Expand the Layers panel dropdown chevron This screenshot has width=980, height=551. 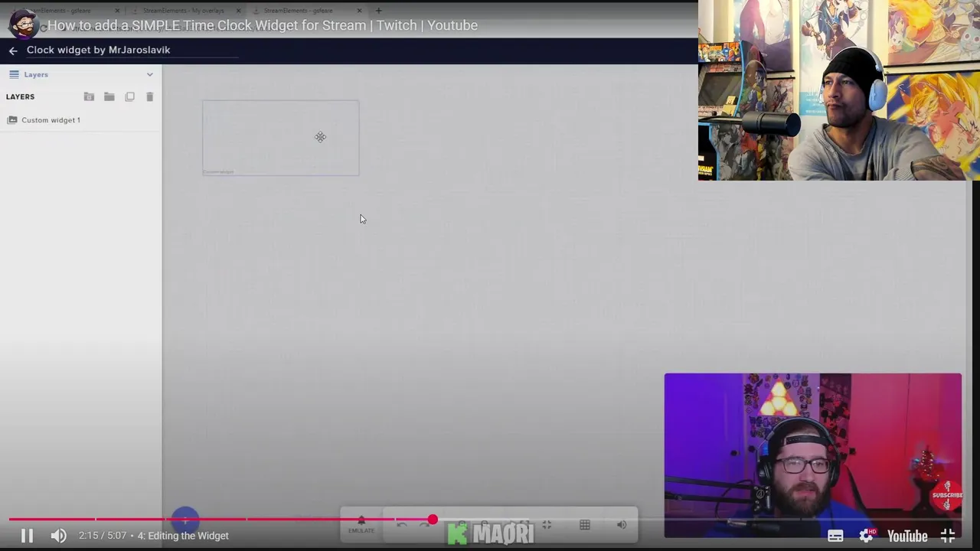pyautogui.click(x=150, y=74)
